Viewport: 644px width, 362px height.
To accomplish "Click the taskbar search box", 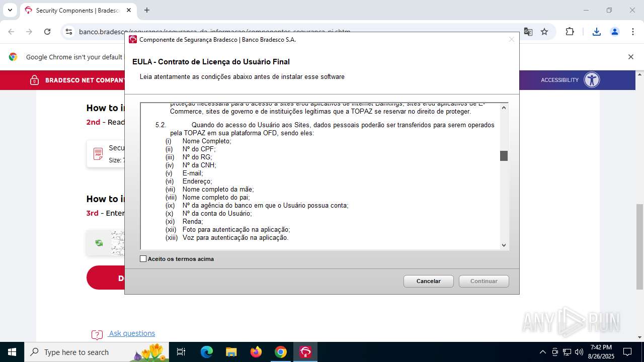I will 97,352.
